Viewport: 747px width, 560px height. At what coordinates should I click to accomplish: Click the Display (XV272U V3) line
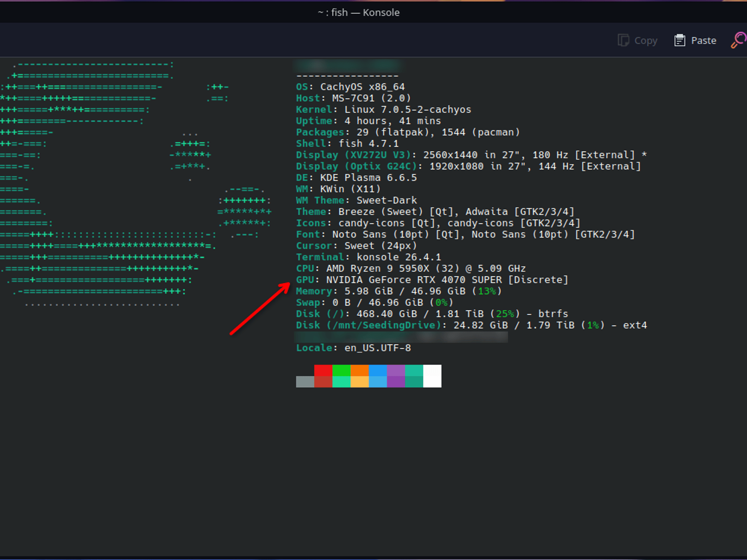[x=471, y=155]
